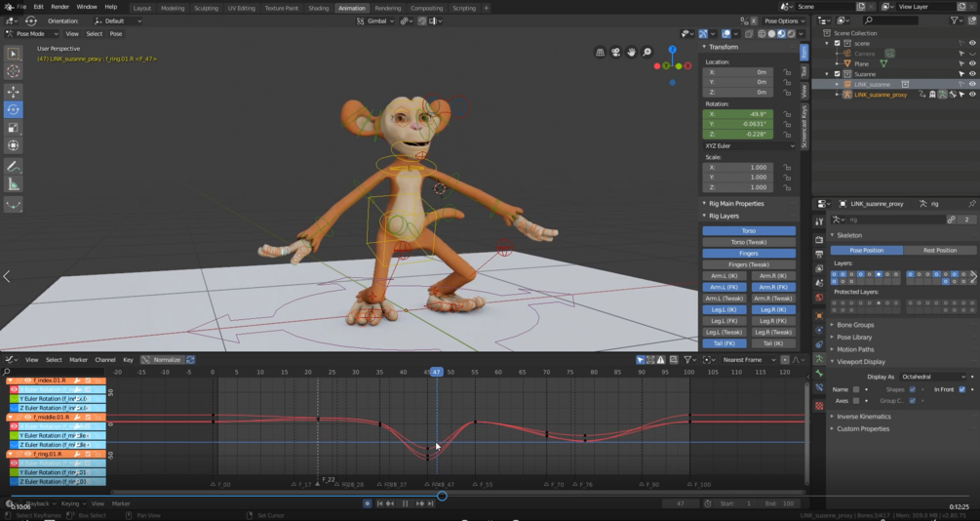
Task: Open the World properties tab icon
Action: (819, 298)
